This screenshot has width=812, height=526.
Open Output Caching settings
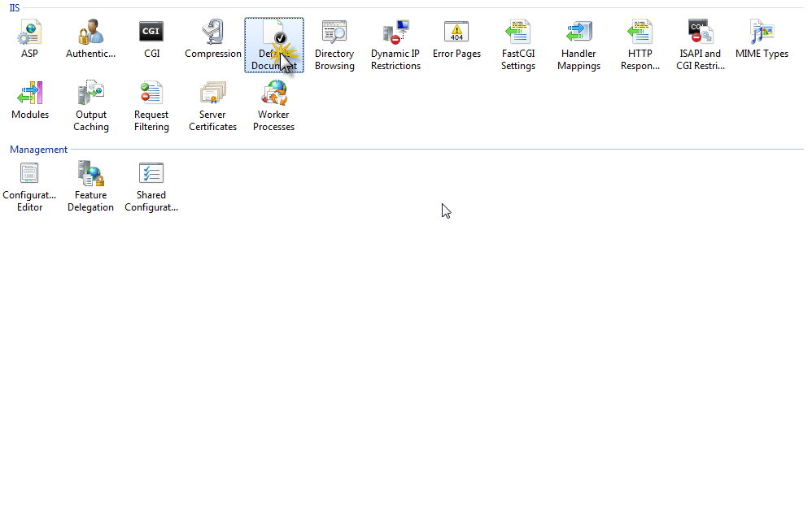[x=91, y=106]
